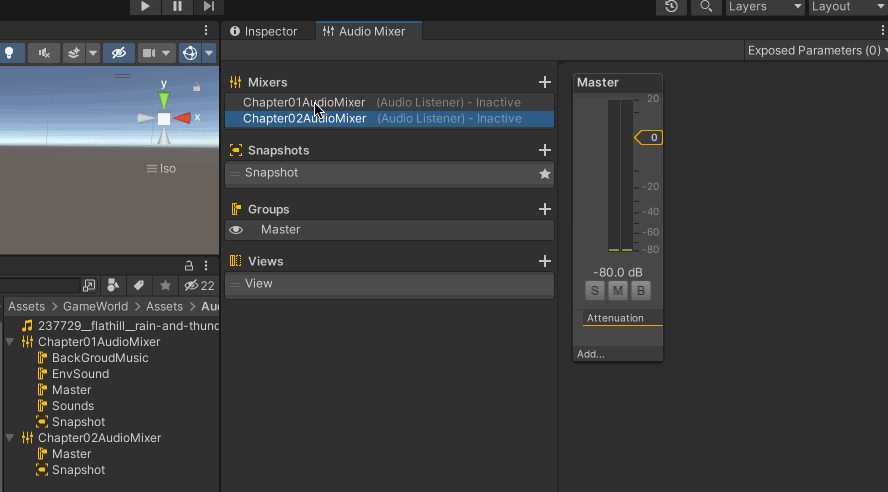The width and height of the screenshot is (888, 492).
Task: Bypass Master effects with the B button
Action: coord(641,291)
